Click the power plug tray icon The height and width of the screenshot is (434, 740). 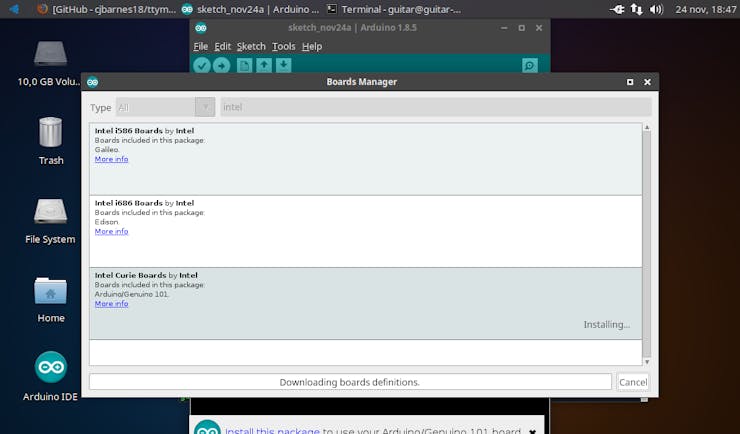click(617, 9)
